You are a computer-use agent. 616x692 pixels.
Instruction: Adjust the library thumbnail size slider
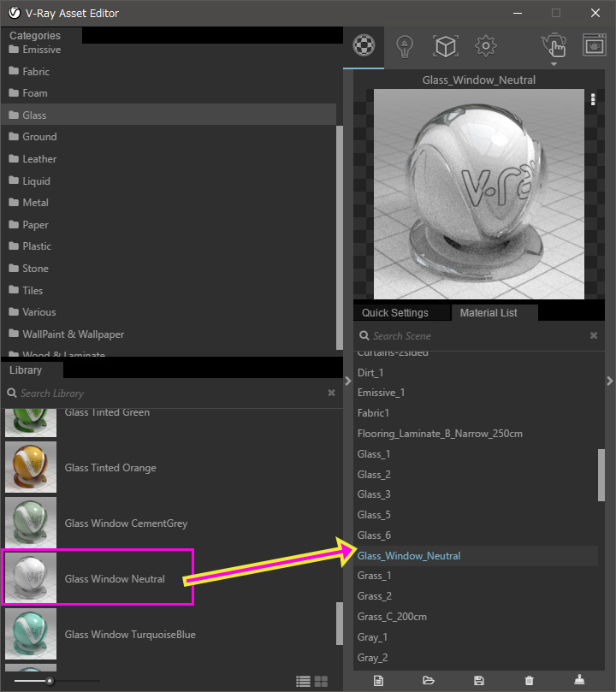50,681
